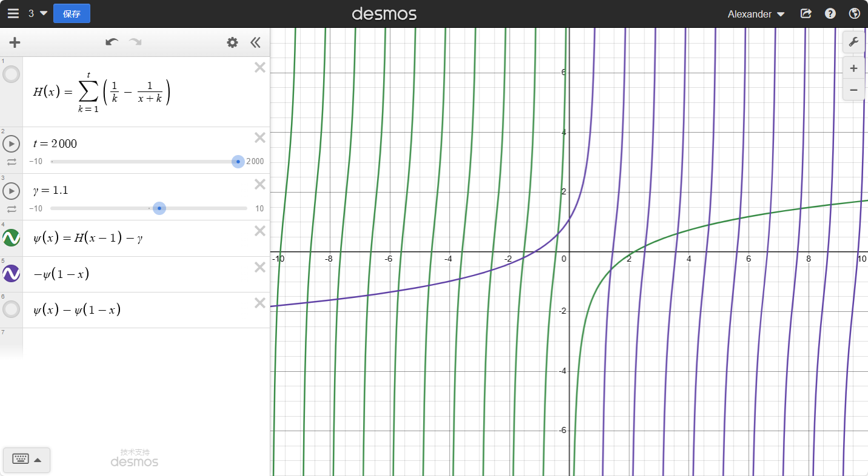Play the γ slider animation
Viewport: 868px width, 476px height.
click(11, 191)
